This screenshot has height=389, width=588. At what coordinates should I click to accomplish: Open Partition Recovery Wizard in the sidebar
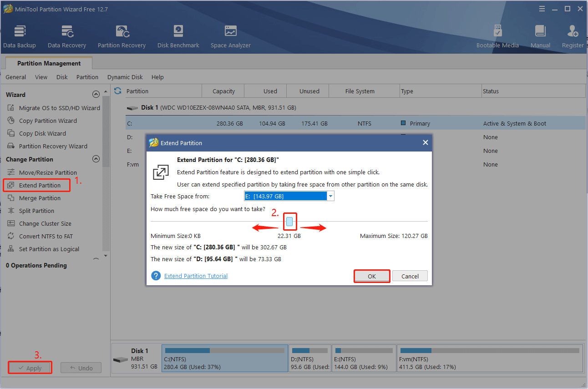tap(47, 146)
